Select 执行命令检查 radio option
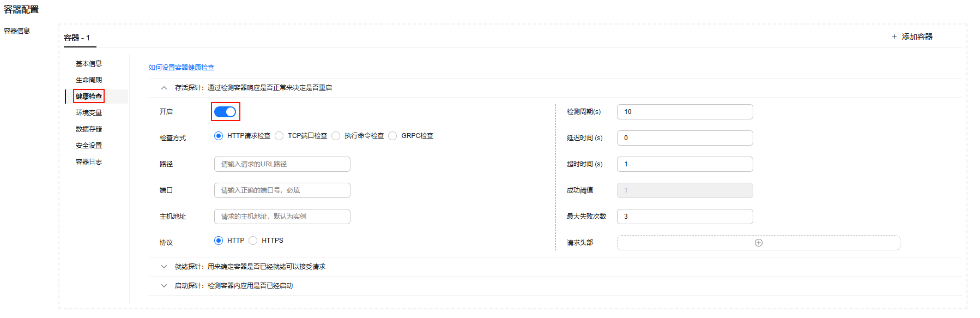The image size is (980, 318). 336,136
